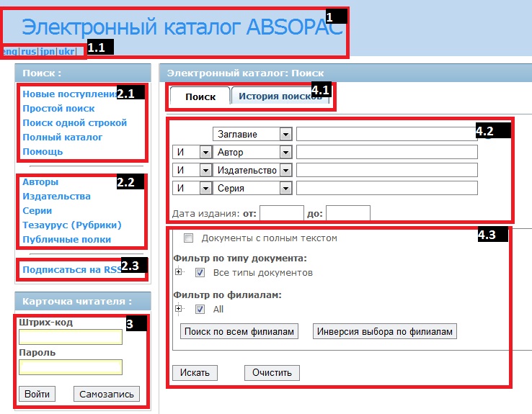Expand the branches filter tree
The width and height of the screenshot is (532, 414).
179,309
